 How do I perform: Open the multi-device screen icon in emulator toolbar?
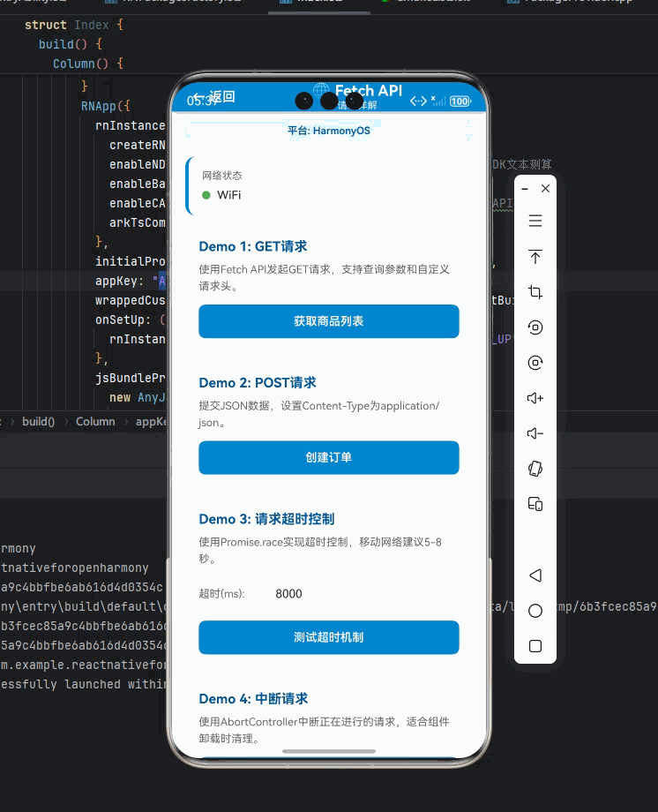(535, 504)
